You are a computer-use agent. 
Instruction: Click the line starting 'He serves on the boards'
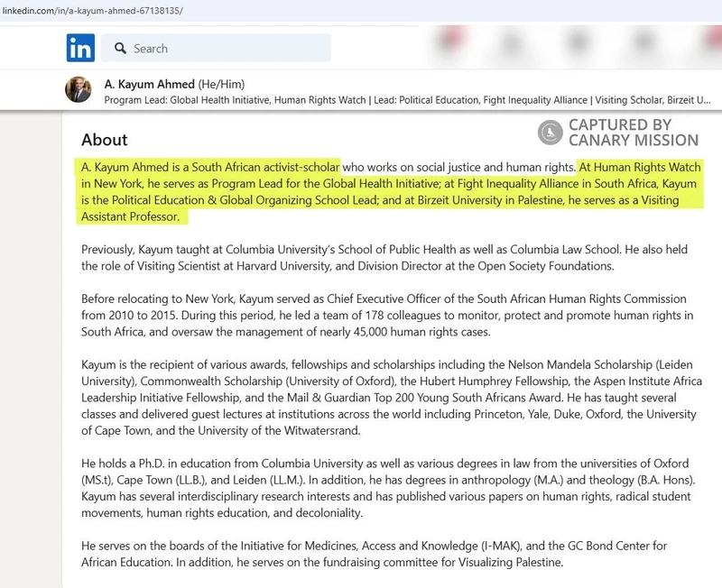[x=375, y=546]
